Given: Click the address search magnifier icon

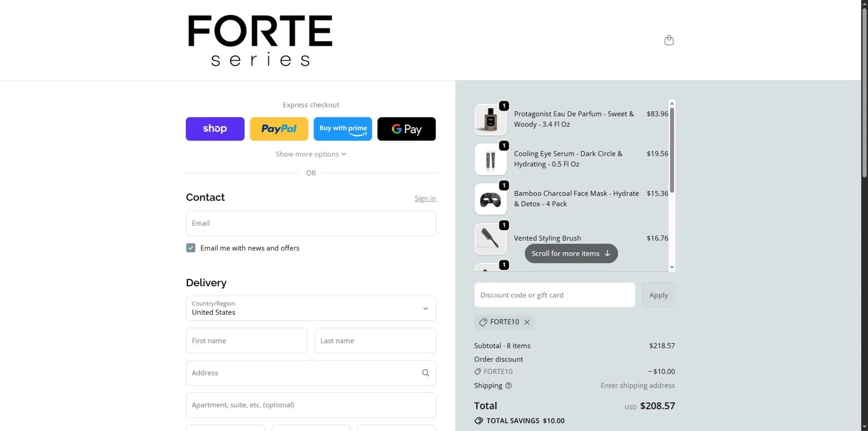Looking at the screenshot, I should click(x=425, y=373).
